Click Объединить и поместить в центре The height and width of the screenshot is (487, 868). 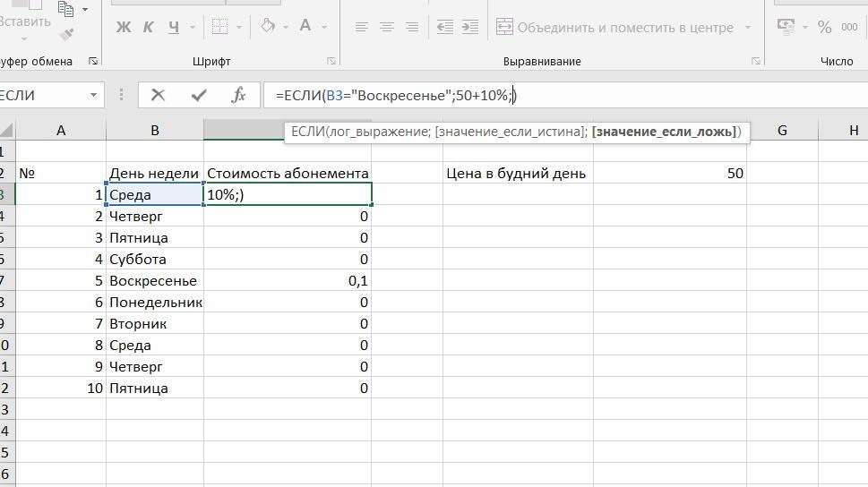click(614, 27)
